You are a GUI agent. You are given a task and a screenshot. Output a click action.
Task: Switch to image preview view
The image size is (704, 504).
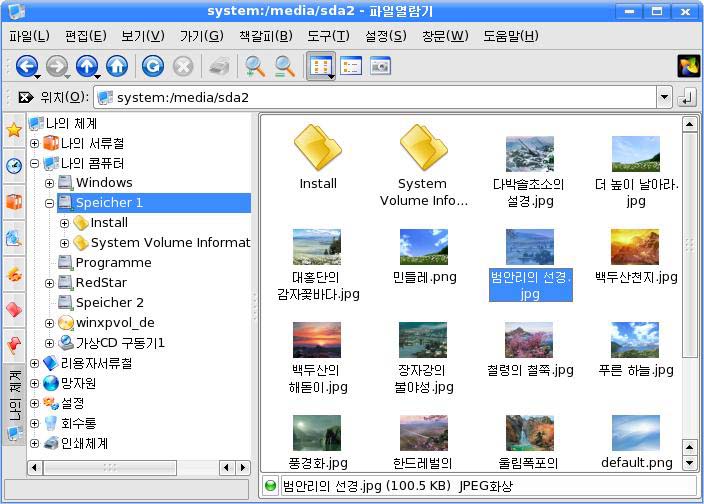click(380, 66)
